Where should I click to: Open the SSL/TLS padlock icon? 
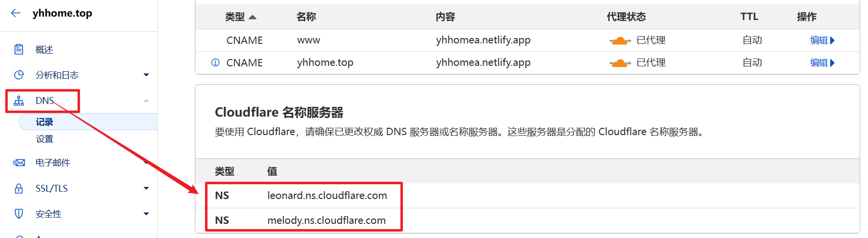tap(19, 188)
